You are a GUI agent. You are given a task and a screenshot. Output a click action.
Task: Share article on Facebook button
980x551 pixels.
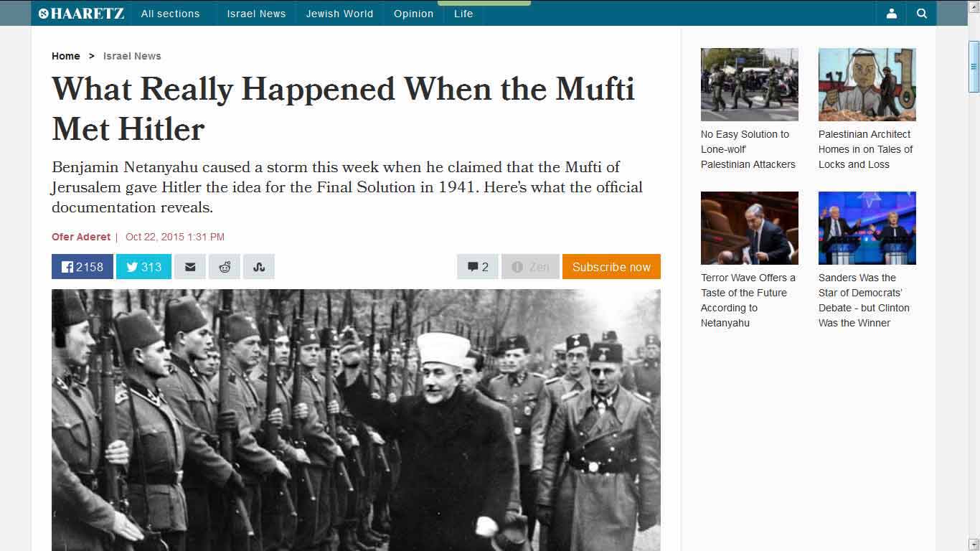tap(82, 267)
